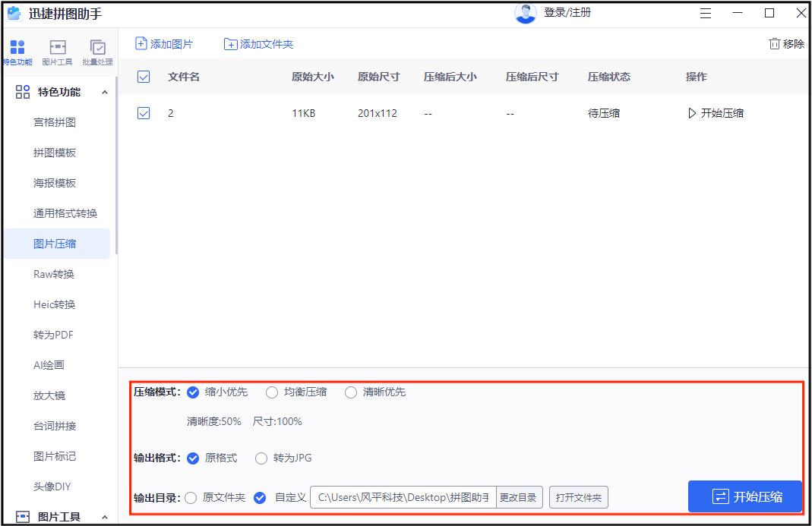Open the hamburger menu icon near window controls
Image resolution: width=812 pixels, height=526 pixels.
pyautogui.click(x=705, y=13)
